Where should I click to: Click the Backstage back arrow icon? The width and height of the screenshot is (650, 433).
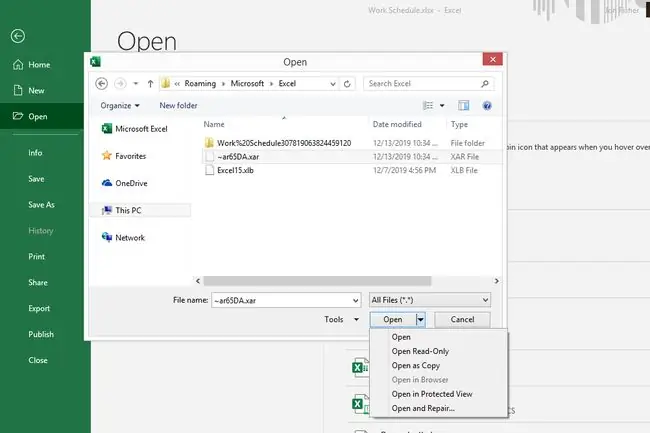(18, 36)
